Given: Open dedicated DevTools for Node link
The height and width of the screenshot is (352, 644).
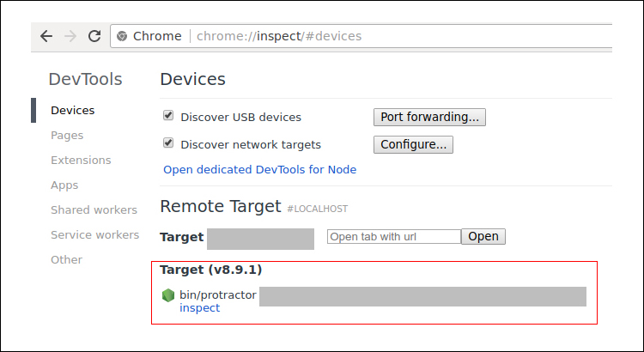Looking at the screenshot, I should coord(260,170).
